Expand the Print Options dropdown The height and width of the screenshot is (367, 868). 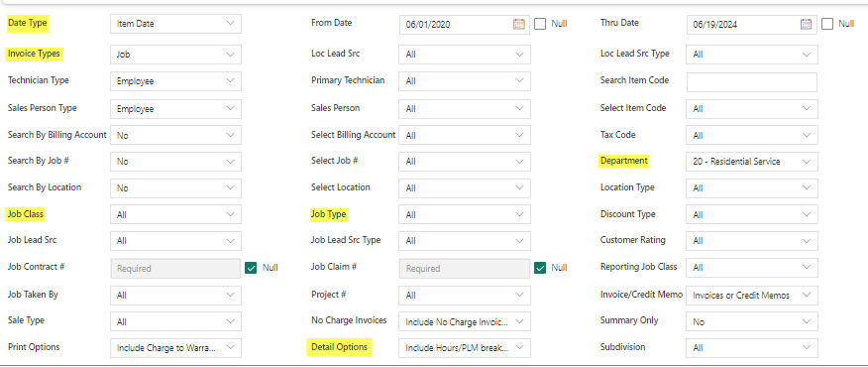coord(175,347)
